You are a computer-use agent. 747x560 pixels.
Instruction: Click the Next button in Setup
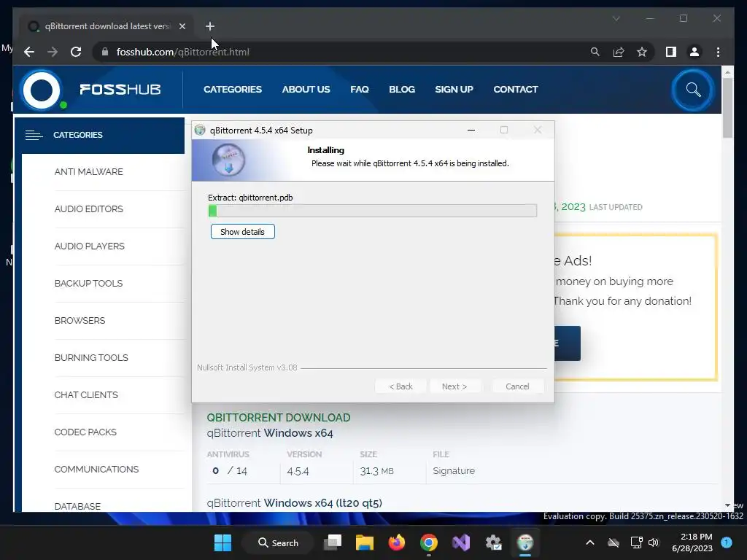454,386
